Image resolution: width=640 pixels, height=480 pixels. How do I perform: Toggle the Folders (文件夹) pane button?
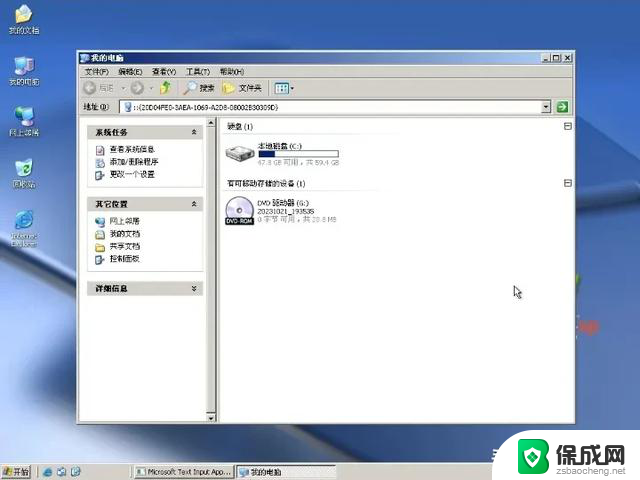click(x=242, y=88)
